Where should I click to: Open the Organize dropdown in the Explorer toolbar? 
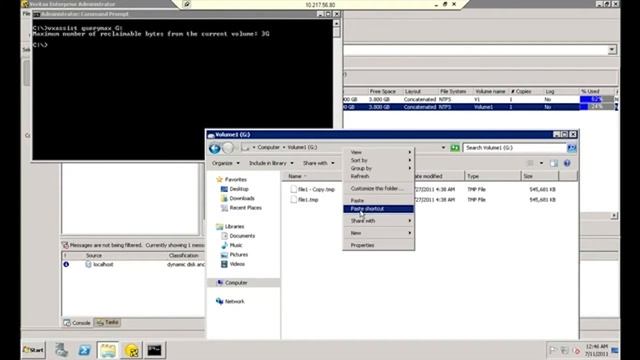click(226, 163)
